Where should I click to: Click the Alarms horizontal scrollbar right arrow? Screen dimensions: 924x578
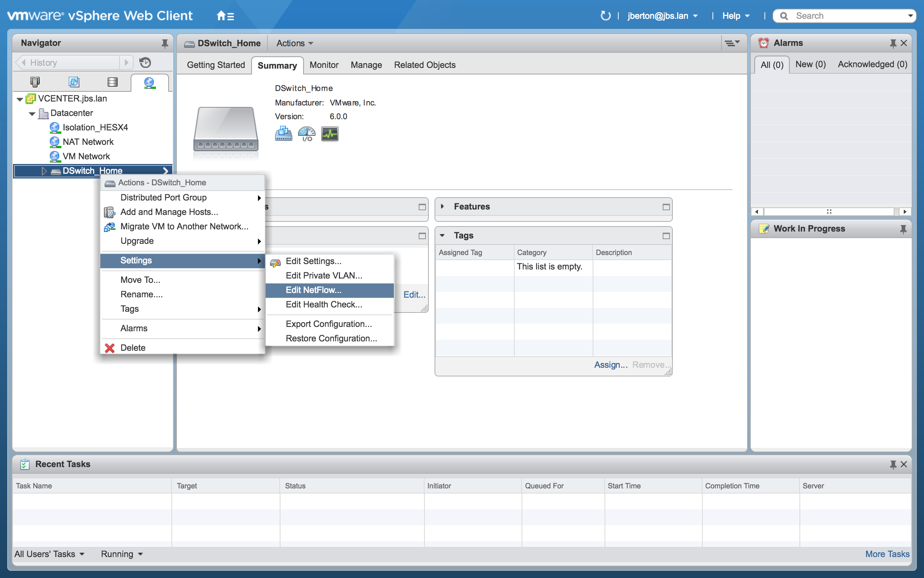coord(905,212)
